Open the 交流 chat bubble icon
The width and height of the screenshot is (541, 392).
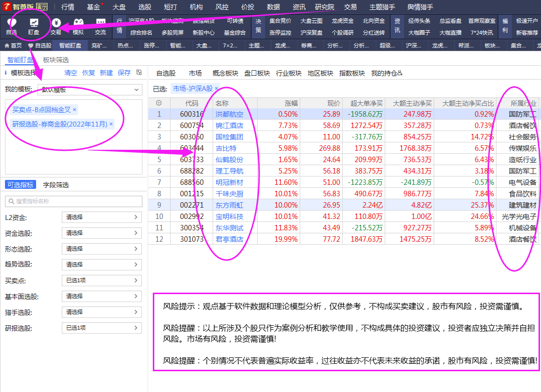pyautogui.click(x=100, y=23)
